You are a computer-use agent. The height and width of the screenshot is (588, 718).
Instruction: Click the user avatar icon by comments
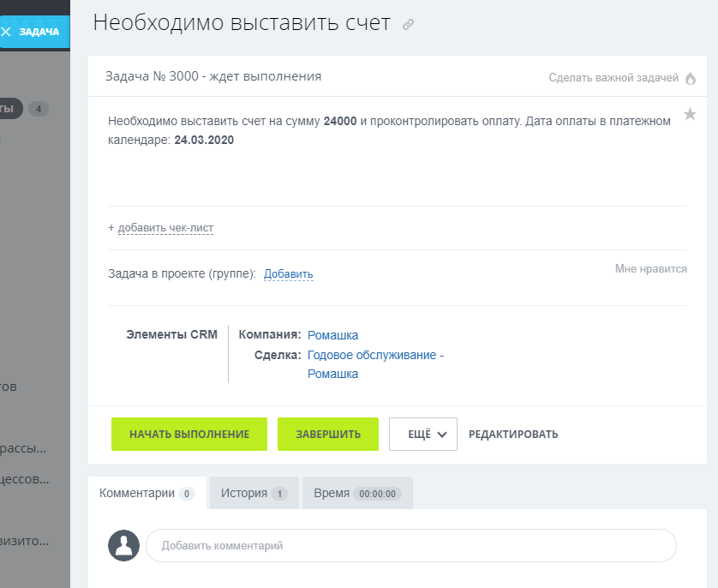[124, 545]
